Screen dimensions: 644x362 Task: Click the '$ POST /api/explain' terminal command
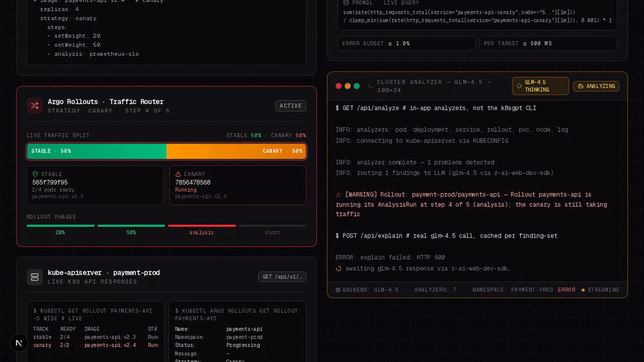tap(447, 236)
